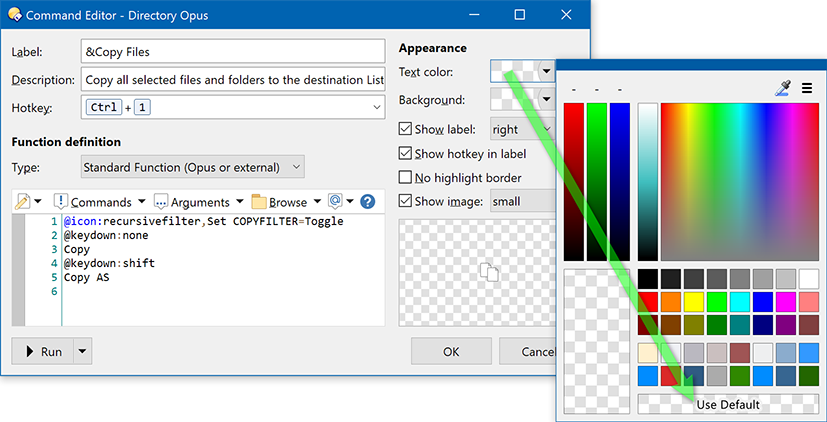Click the green channel slider bar

pos(597,182)
